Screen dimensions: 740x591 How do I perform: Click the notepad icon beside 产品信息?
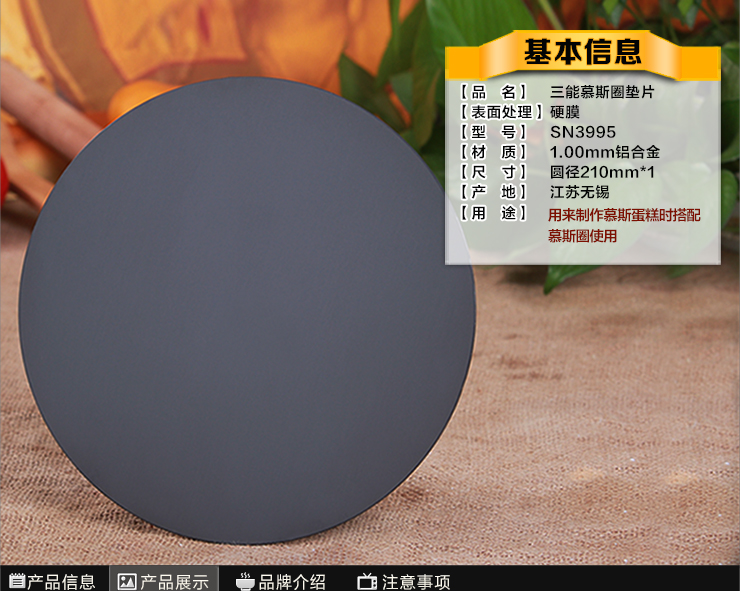click(x=17, y=581)
